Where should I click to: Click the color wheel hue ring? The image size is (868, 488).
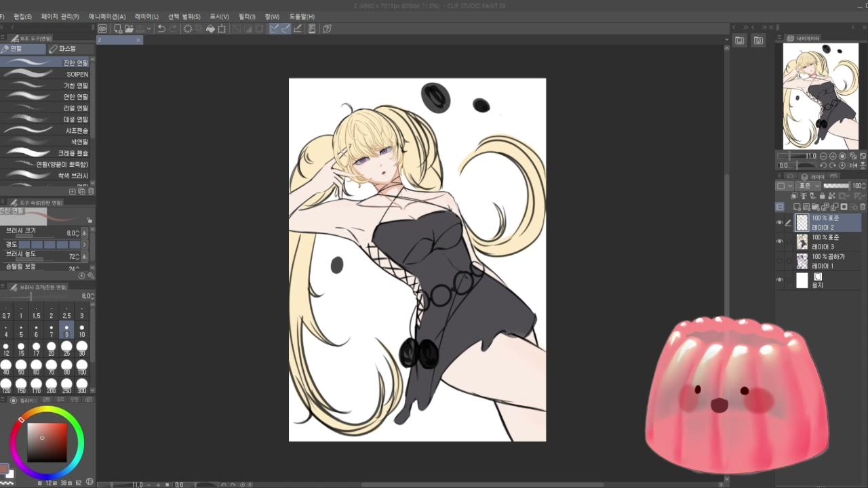point(47,410)
